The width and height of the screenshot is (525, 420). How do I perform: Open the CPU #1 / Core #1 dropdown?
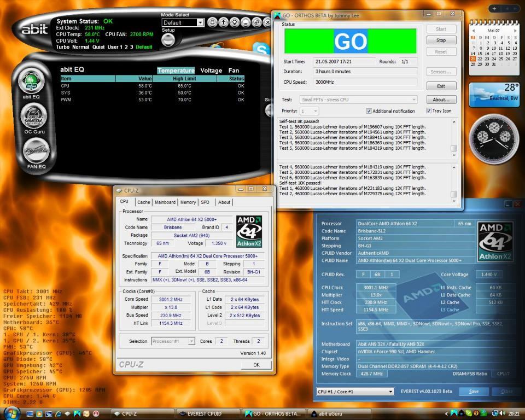[x=355, y=391]
